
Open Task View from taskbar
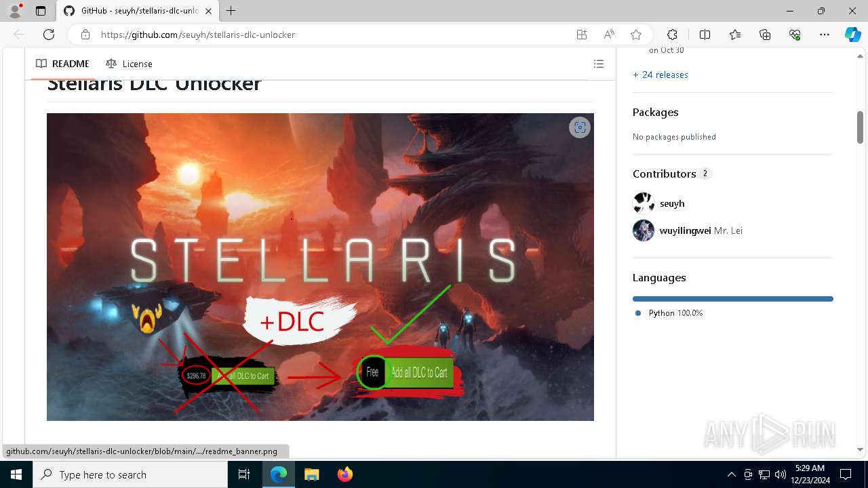244,474
